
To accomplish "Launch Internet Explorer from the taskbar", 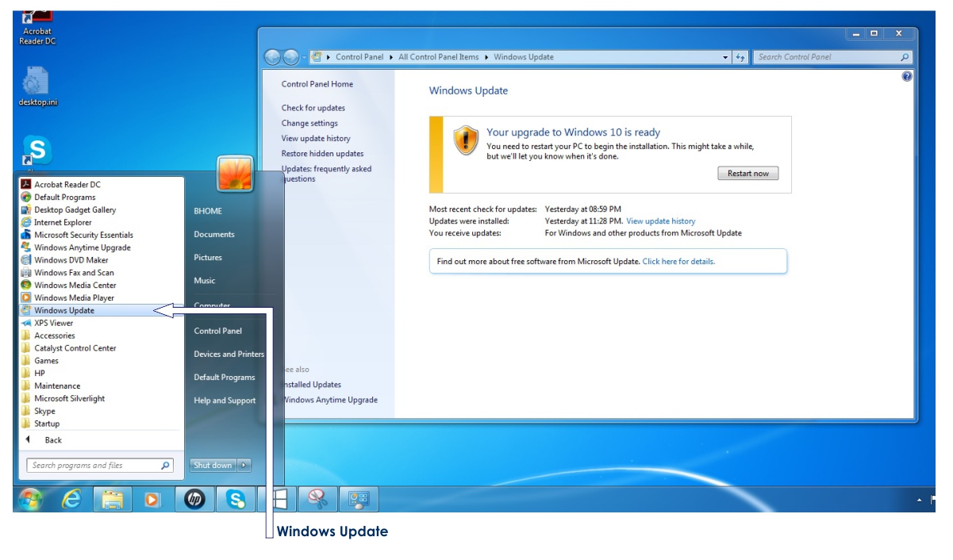I will pos(71,498).
